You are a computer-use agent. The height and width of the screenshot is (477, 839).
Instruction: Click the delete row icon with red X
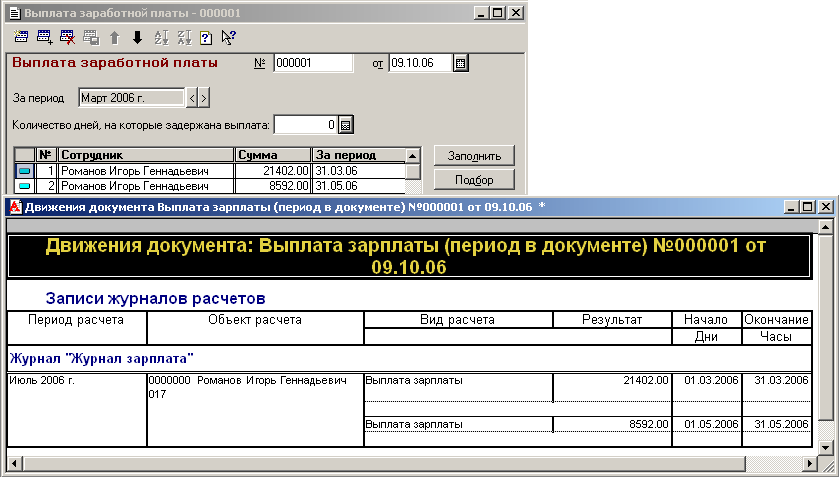67,37
